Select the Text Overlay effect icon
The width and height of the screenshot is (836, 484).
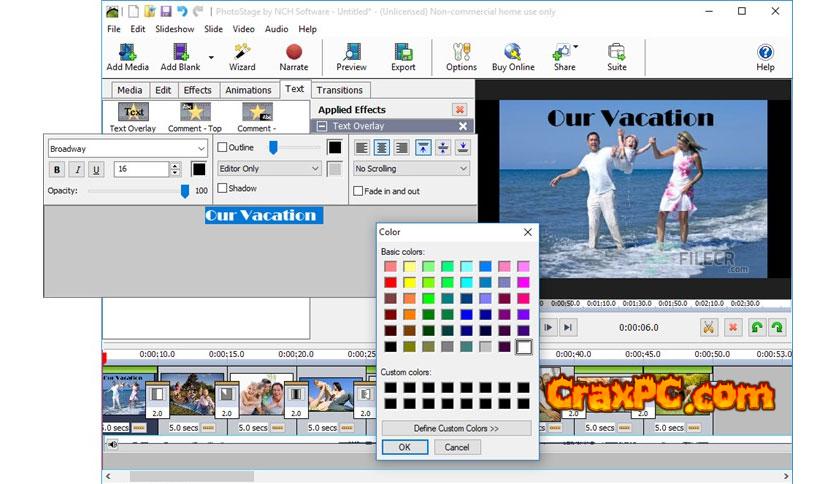133,113
